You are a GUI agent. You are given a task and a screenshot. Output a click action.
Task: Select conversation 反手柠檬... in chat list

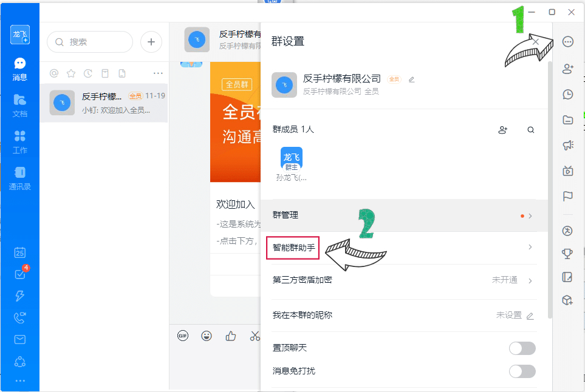(104, 103)
